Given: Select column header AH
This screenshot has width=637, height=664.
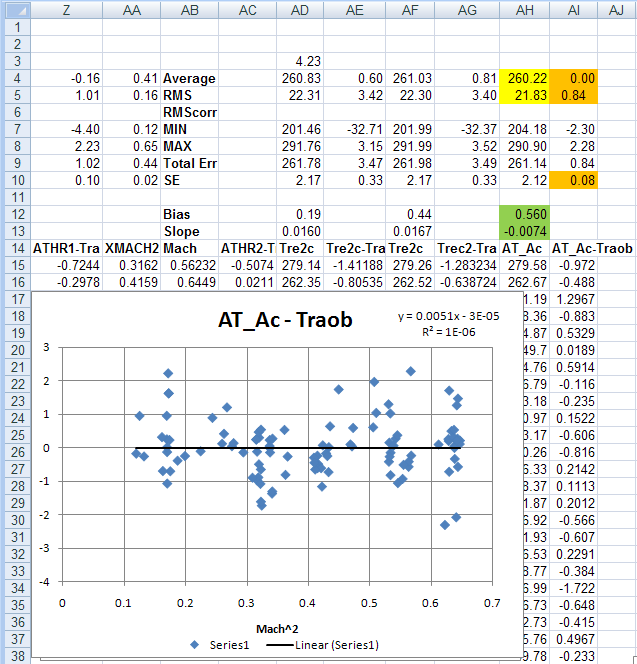Looking at the screenshot, I should tap(522, 9).
